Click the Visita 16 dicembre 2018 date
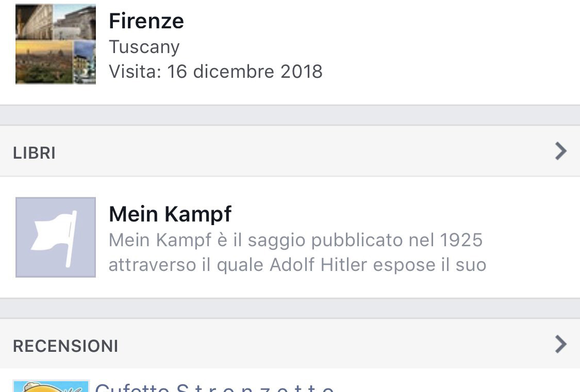 [x=216, y=71]
